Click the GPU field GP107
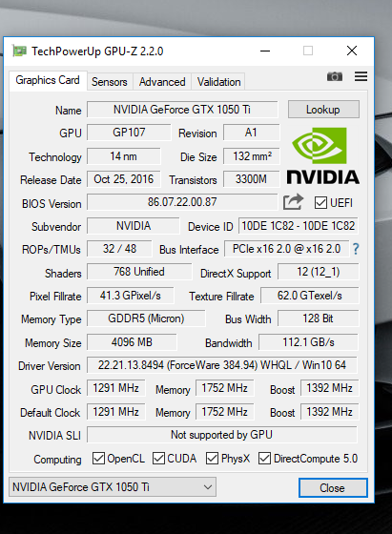 click(x=129, y=133)
